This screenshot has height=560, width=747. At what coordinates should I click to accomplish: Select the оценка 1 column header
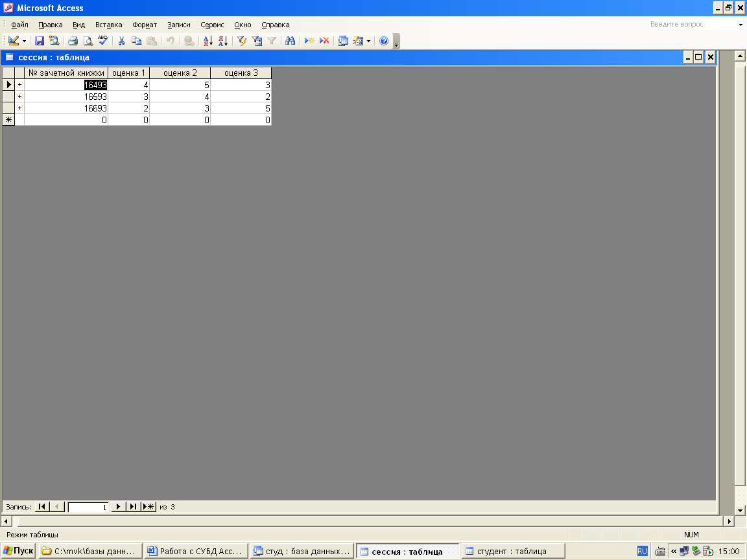pyautogui.click(x=128, y=73)
